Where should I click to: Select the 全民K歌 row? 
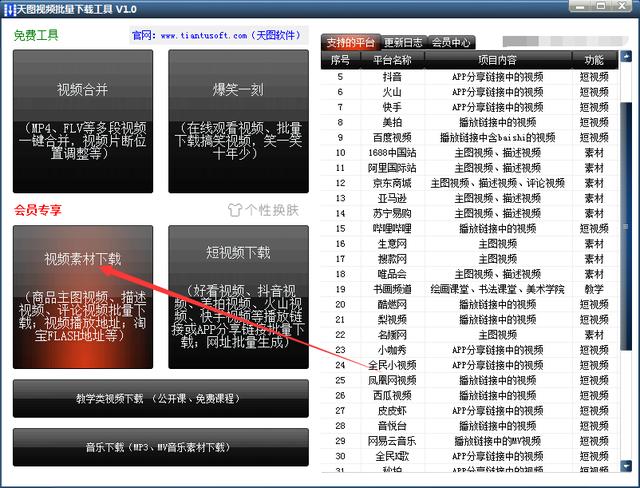point(470,456)
